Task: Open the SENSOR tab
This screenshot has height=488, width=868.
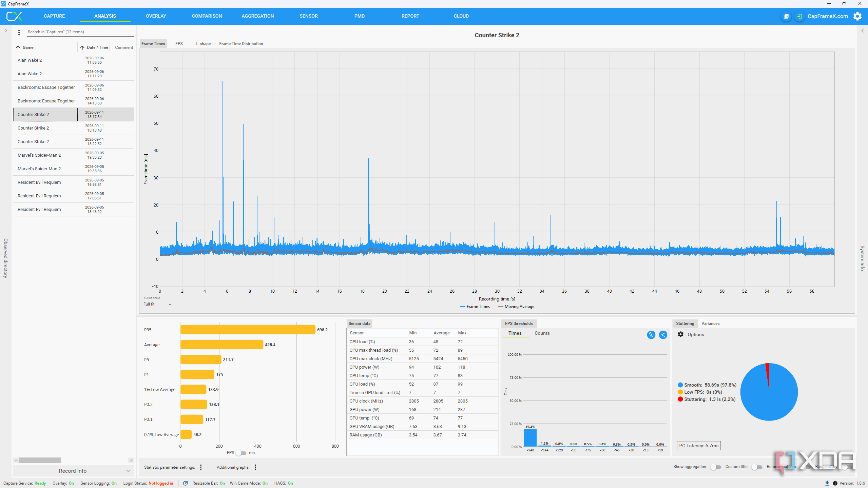Action: tap(309, 16)
